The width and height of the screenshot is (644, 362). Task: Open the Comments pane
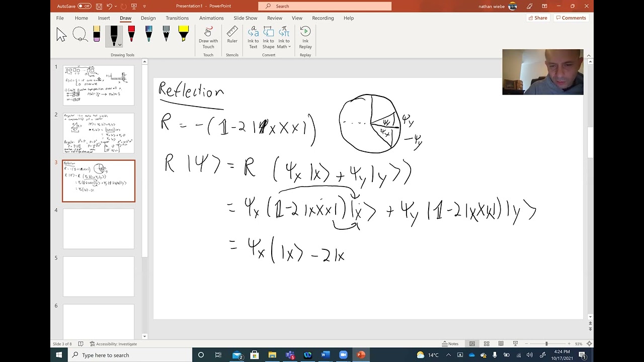(x=571, y=18)
